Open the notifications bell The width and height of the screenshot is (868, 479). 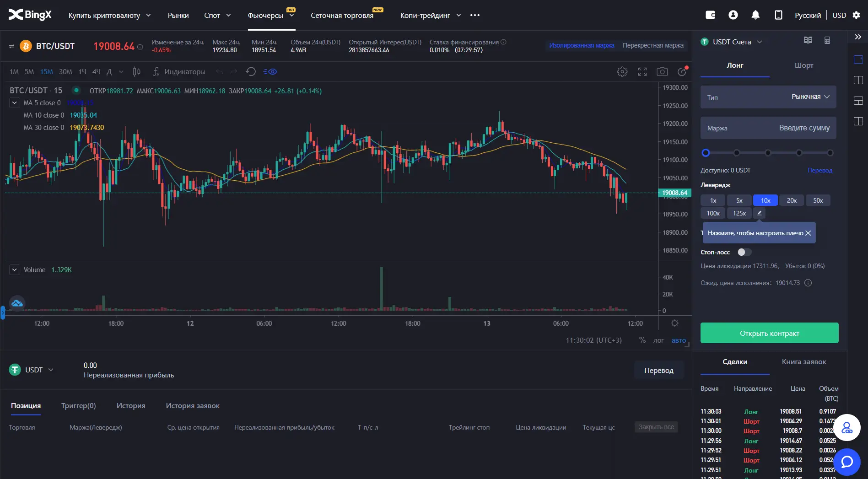pyautogui.click(x=755, y=15)
